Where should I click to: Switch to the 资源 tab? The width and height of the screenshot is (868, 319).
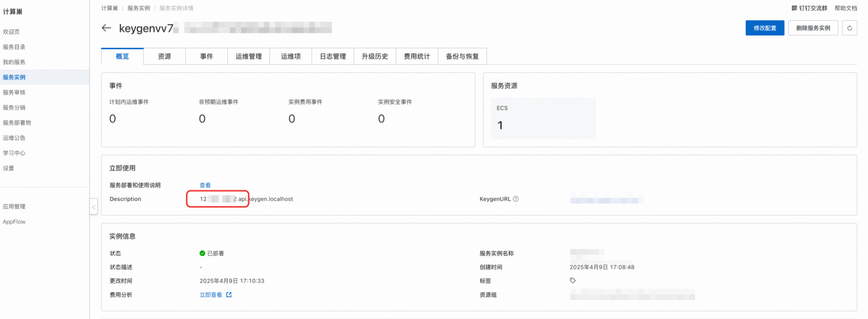(x=165, y=56)
